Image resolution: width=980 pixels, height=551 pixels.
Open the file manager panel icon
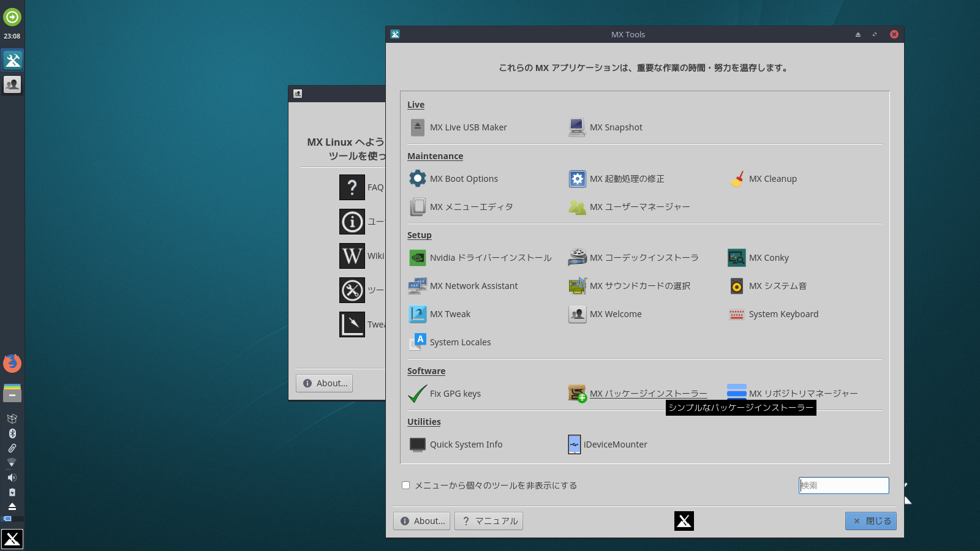(12, 393)
